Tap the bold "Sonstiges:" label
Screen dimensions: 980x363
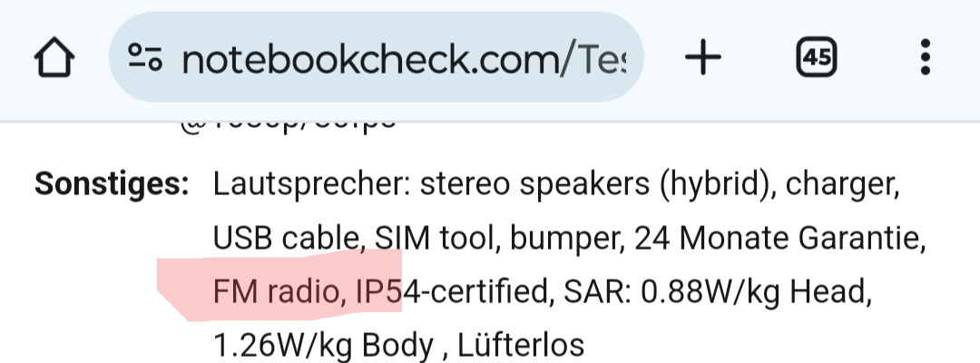click(112, 185)
